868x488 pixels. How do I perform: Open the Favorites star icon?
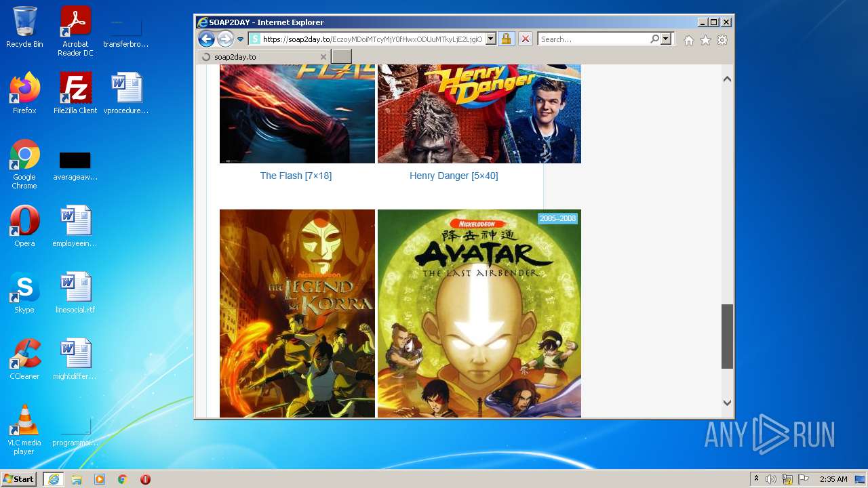pos(705,40)
